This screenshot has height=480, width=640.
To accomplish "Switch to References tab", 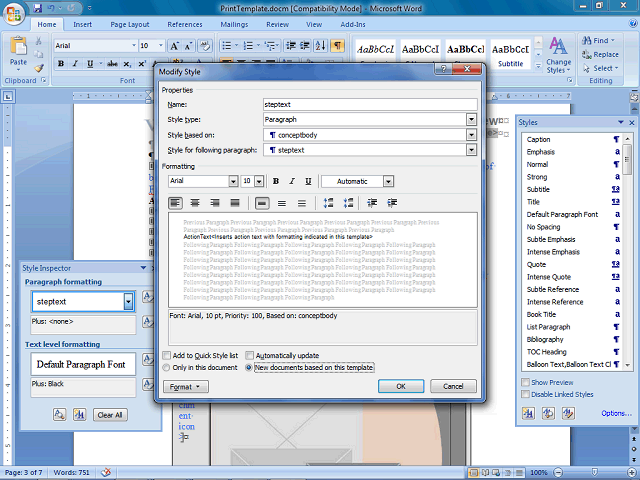I will point(184,24).
